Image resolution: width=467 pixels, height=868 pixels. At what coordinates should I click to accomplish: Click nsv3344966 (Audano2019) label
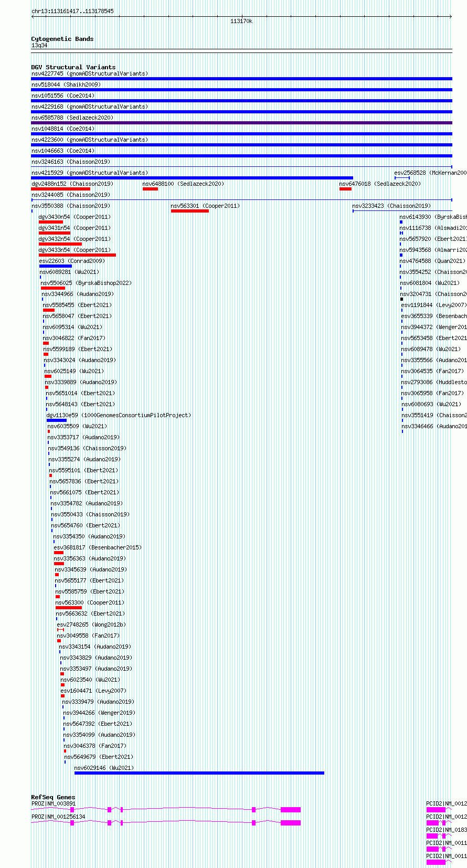78,294
